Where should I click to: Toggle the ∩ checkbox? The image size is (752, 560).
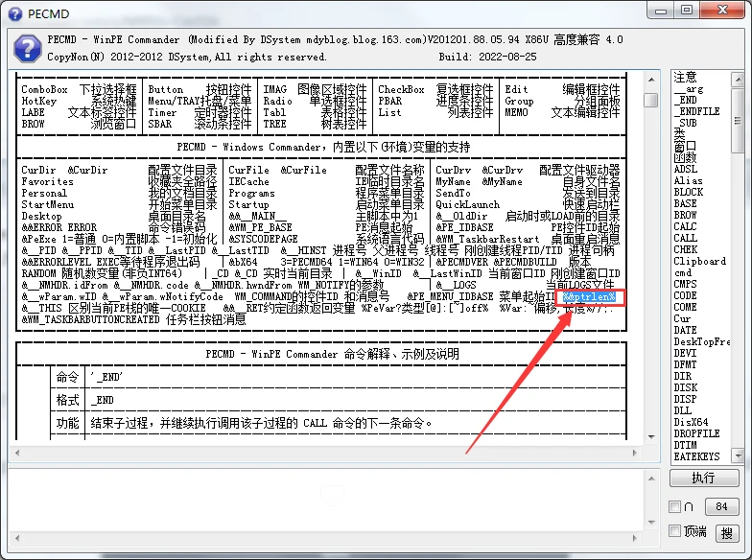pyautogui.click(x=675, y=506)
